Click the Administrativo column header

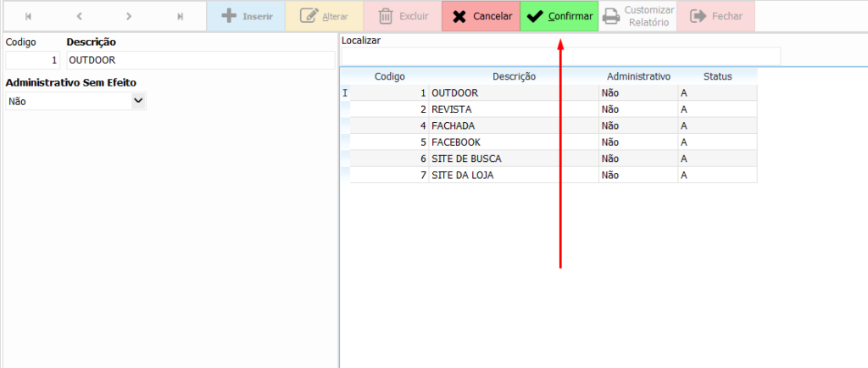tap(638, 76)
